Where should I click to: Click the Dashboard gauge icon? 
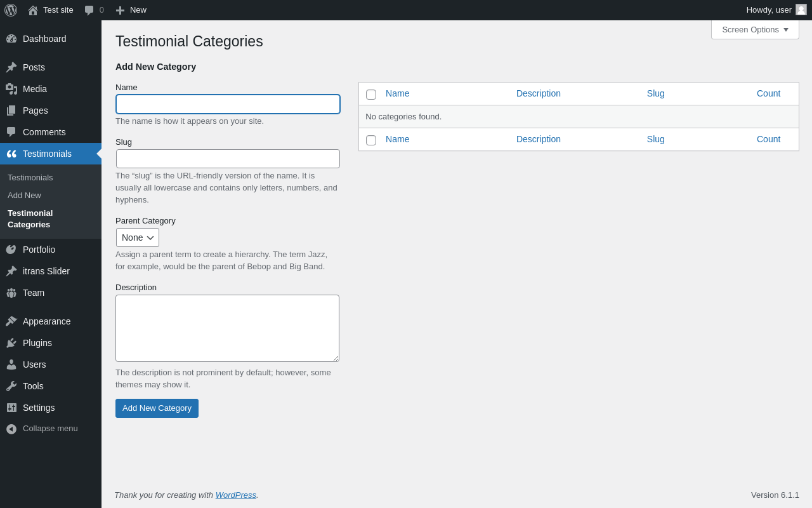[11, 39]
